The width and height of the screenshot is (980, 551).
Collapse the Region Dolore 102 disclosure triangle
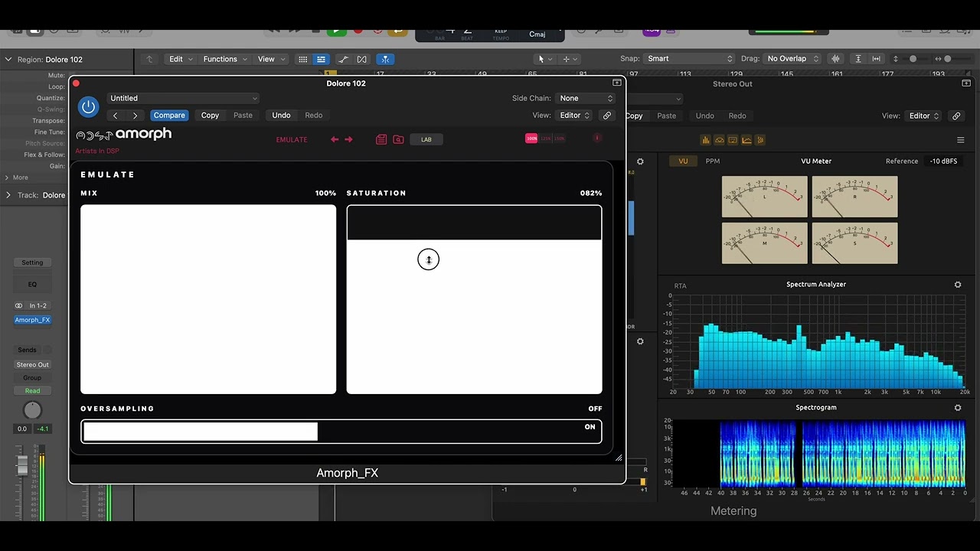point(8,60)
